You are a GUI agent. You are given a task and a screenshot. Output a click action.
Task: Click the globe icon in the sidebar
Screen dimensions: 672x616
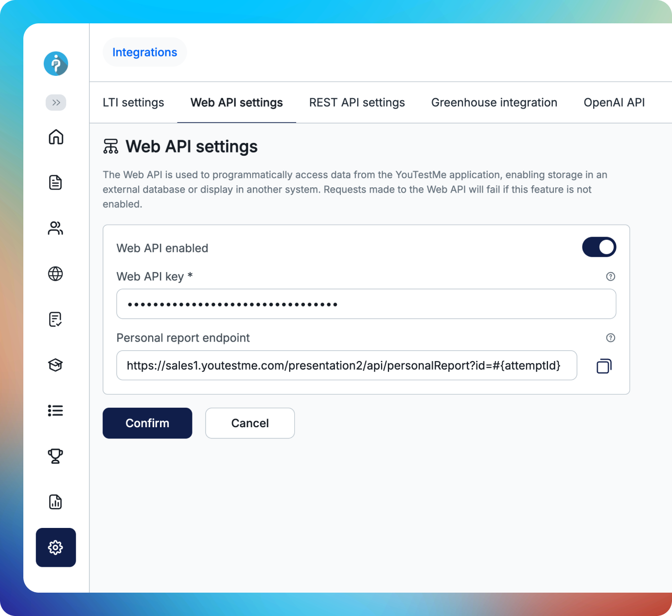pyautogui.click(x=55, y=274)
